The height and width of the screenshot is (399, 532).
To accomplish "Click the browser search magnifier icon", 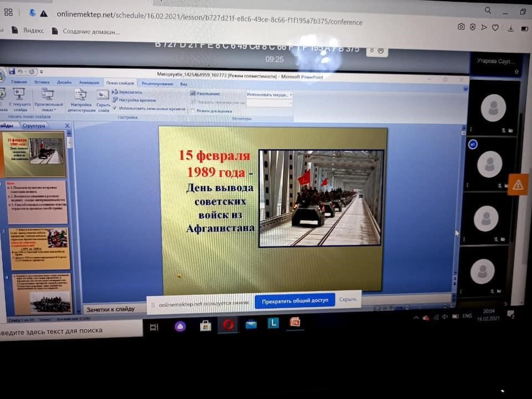I will coord(488,11).
